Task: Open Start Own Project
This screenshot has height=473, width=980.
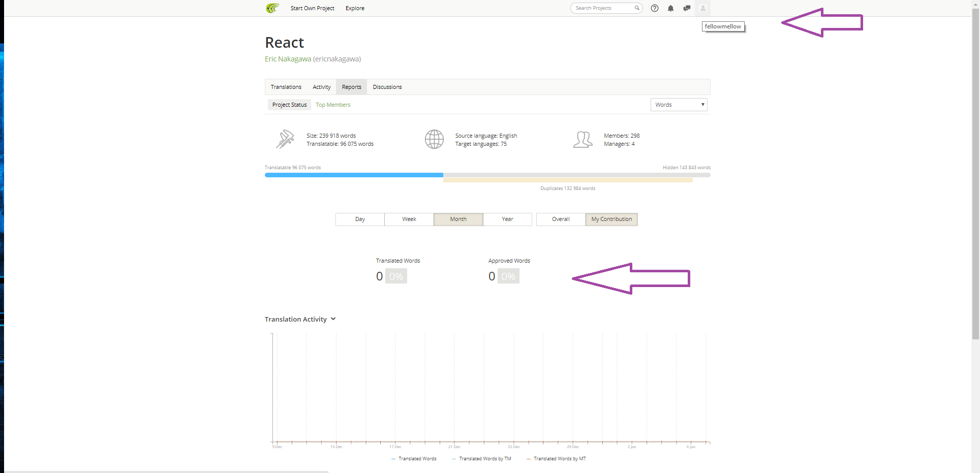Action: point(313,8)
